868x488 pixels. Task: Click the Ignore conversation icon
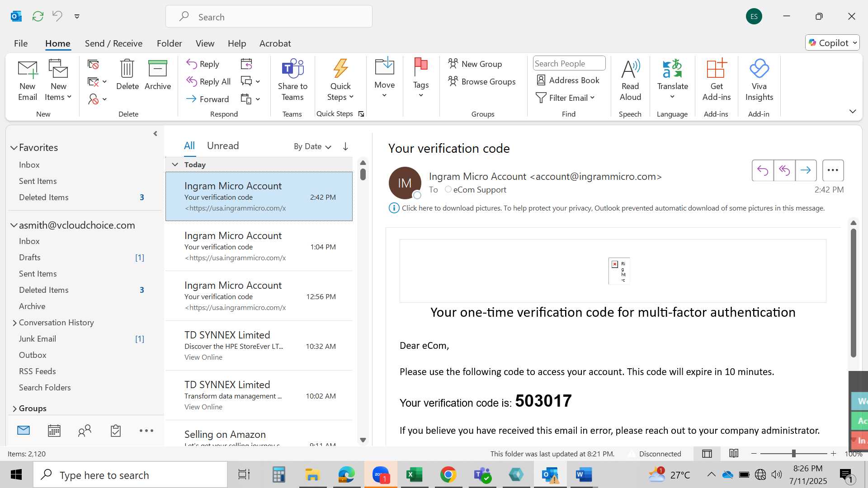tap(93, 65)
